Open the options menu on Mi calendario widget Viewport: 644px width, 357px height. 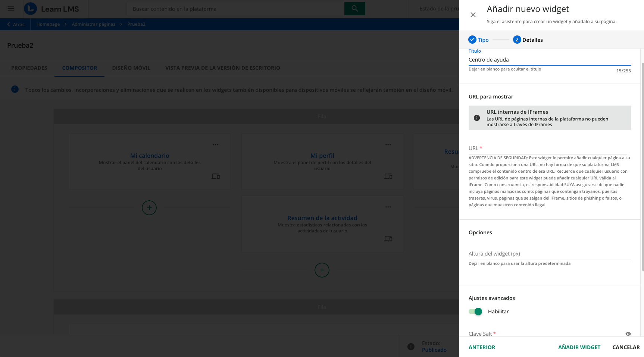(x=215, y=144)
